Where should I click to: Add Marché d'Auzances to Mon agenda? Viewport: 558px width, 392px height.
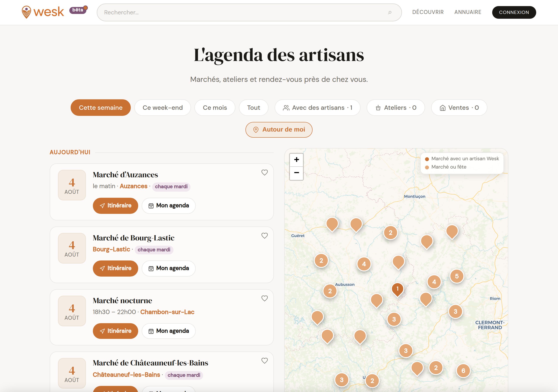point(169,206)
